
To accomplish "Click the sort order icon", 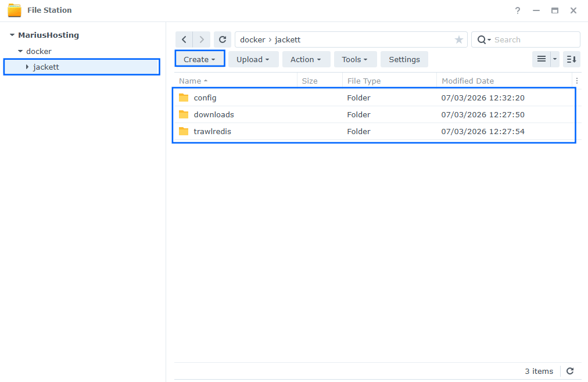I will [x=572, y=59].
